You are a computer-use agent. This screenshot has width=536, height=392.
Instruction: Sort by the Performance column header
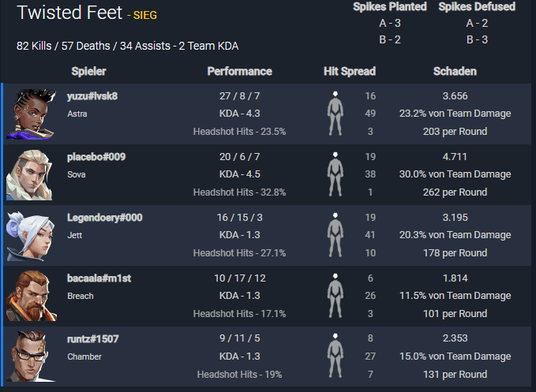(240, 71)
